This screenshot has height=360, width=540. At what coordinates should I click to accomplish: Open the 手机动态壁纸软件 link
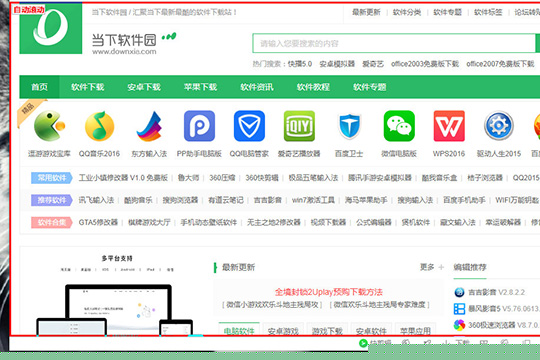(x=209, y=223)
